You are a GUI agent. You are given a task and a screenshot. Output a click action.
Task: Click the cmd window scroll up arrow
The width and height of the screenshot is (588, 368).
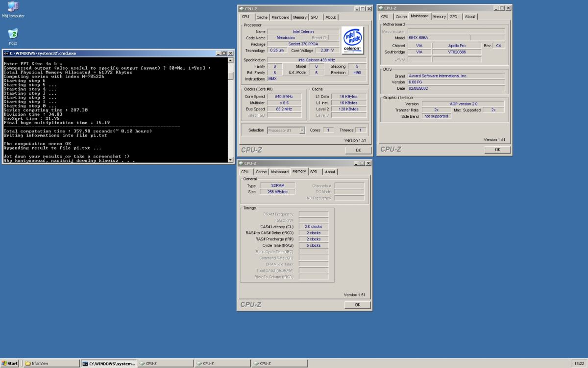[231, 61]
